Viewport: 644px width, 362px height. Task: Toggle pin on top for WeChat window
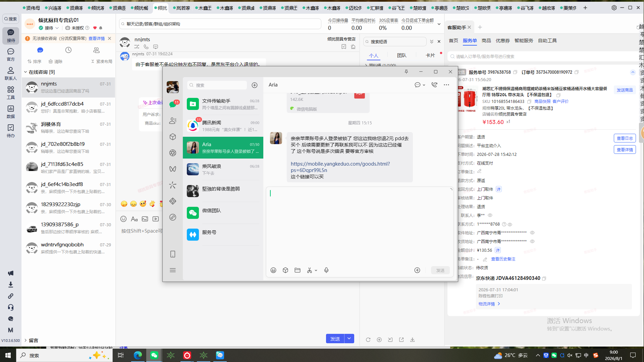point(406,72)
